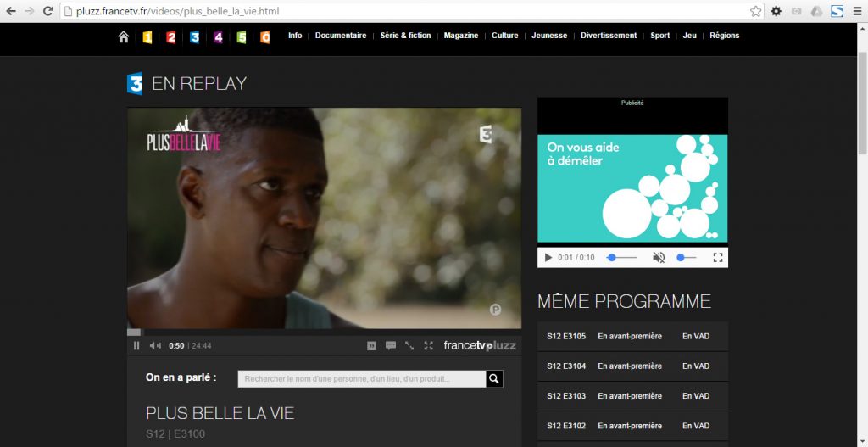This screenshot has width=868, height=447.
Task: Open the Série & fiction category
Action: tap(405, 36)
